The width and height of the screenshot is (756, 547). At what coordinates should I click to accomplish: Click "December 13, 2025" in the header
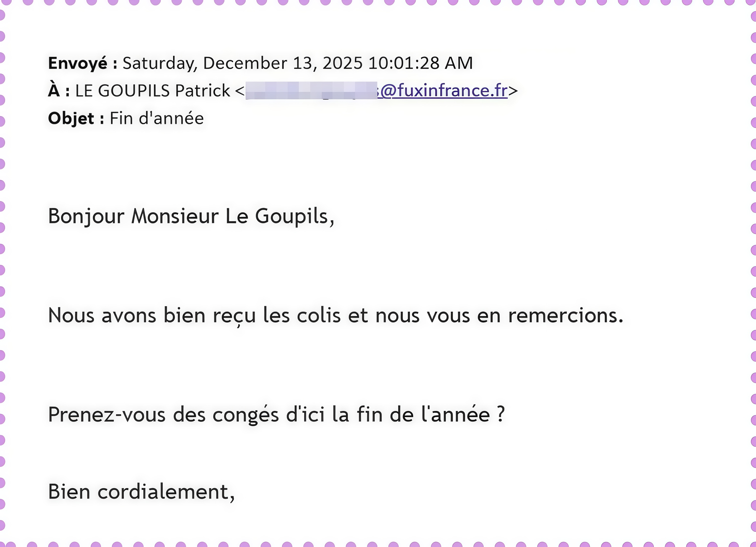click(x=283, y=63)
